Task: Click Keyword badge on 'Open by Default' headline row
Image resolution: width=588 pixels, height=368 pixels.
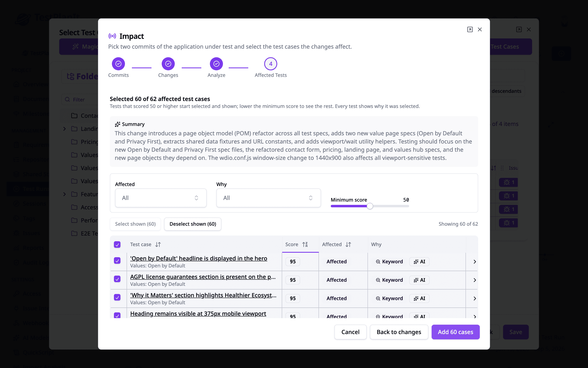Action: click(x=389, y=262)
